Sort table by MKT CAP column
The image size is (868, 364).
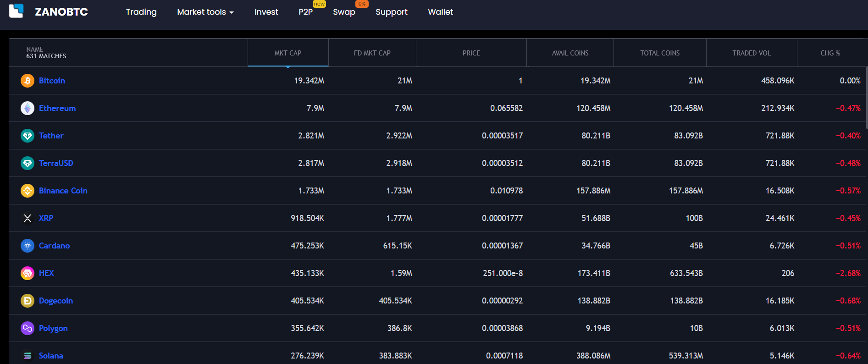(288, 53)
